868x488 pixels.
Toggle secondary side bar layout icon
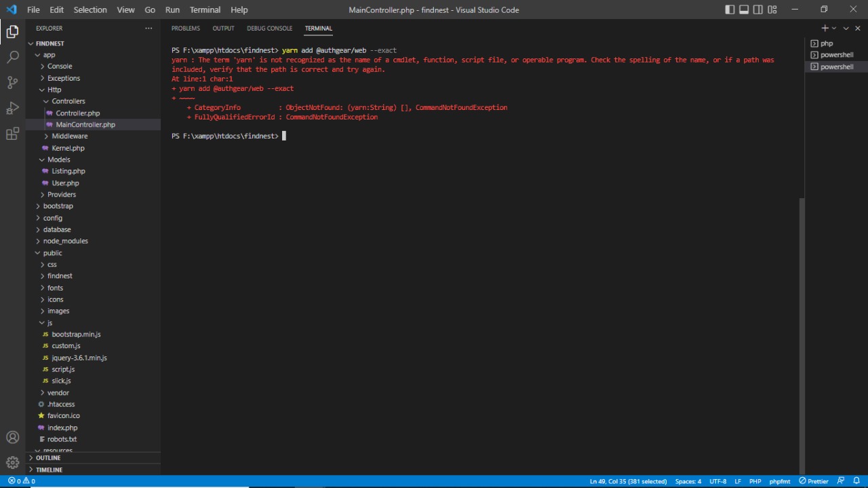pyautogui.click(x=758, y=10)
